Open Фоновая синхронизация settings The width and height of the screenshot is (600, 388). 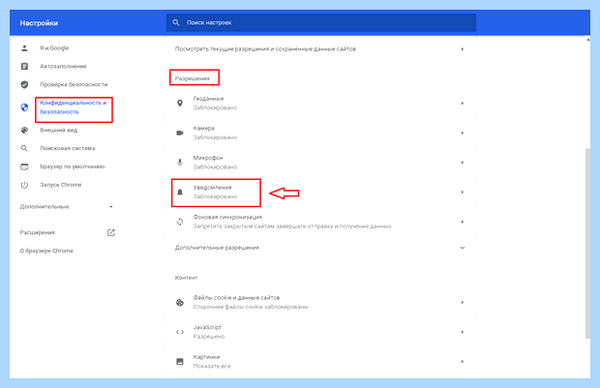[321, 222]
